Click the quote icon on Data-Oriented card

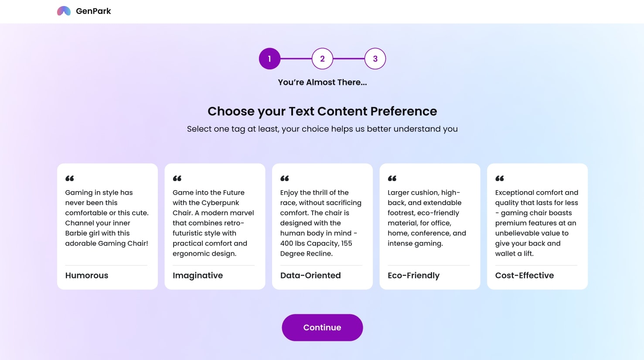click(x=285, y=178)
